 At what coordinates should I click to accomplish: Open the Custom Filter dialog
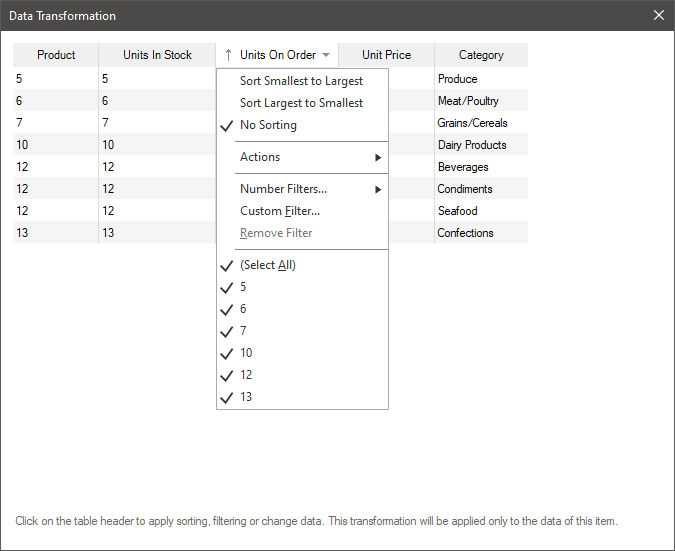(x=280, y=211)
